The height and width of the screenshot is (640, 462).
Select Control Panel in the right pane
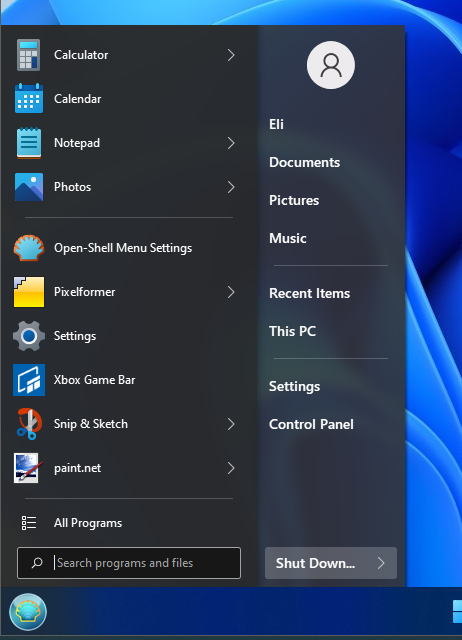pos(311,424)
